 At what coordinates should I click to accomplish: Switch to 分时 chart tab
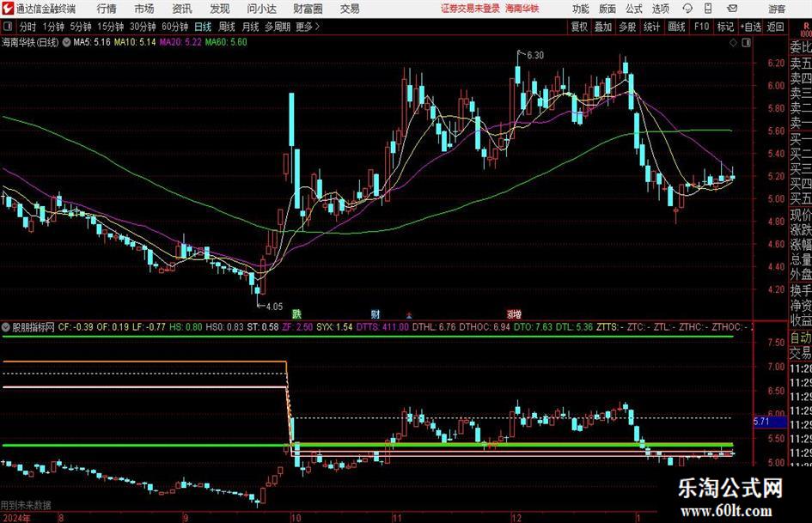point(28,27)
